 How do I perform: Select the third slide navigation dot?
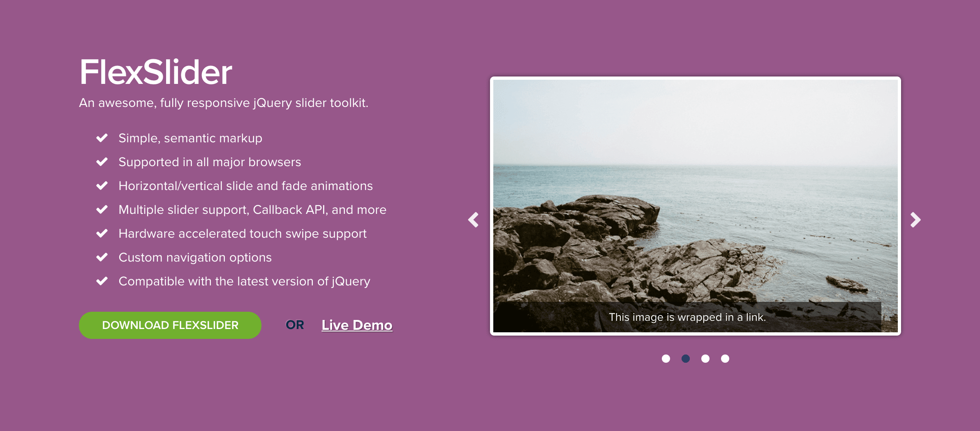point(705,359)
